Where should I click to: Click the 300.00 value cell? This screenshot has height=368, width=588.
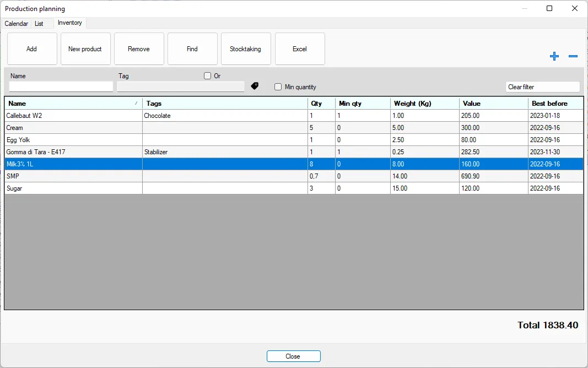494,128
